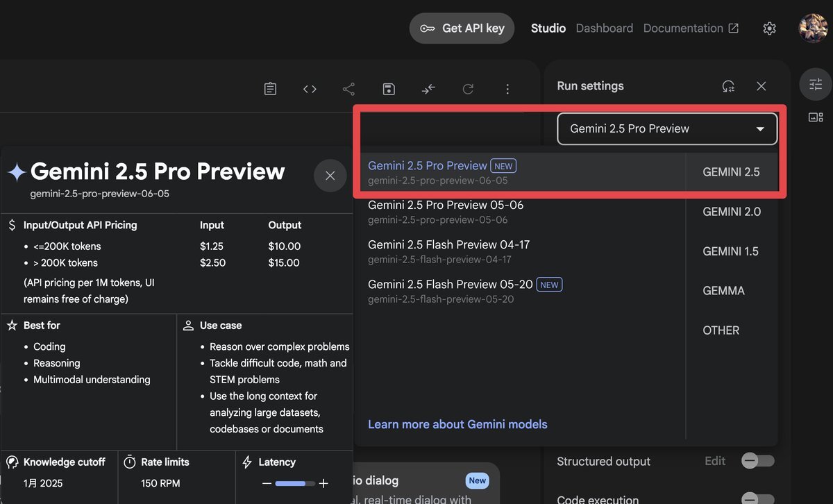Screen dimensions: 833x504
Task: Choose the GEMINI 2.5 category
Action: point(731,172)
